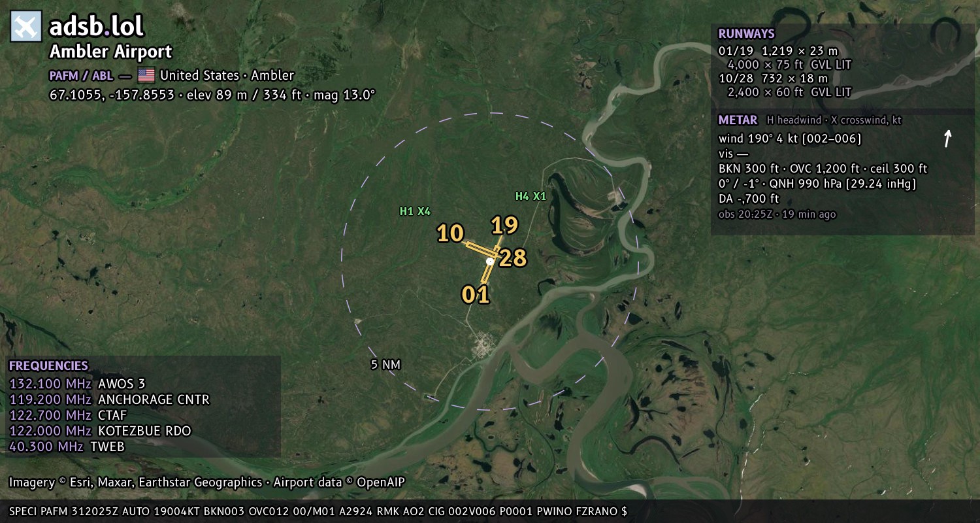Screen dimensions: 980x523
Task: Click the DA density altitude line
Action: point(749,199)
